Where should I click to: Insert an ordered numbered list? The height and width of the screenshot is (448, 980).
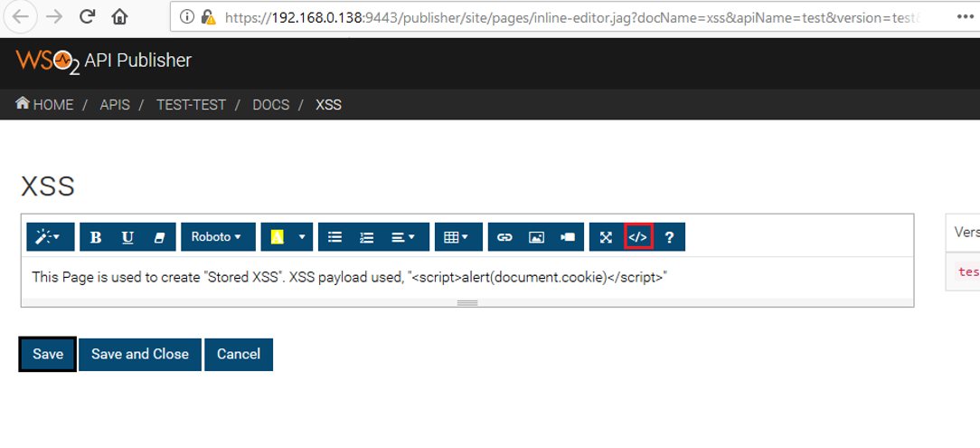366,237
